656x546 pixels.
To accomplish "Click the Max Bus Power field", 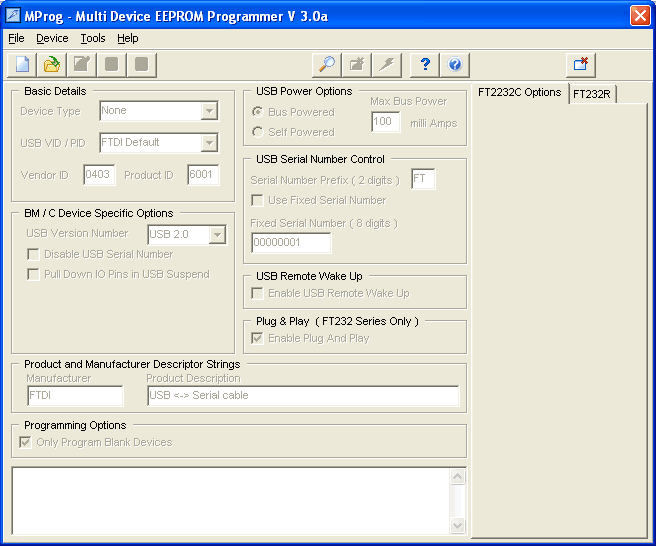I will click(x=385, y=122).
